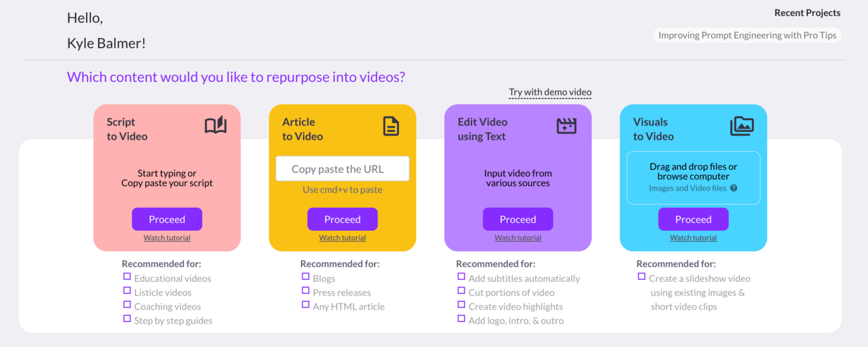Click the film clapper Edit Video icon
This screenshot has width=868, height=347.
(566, 126)
